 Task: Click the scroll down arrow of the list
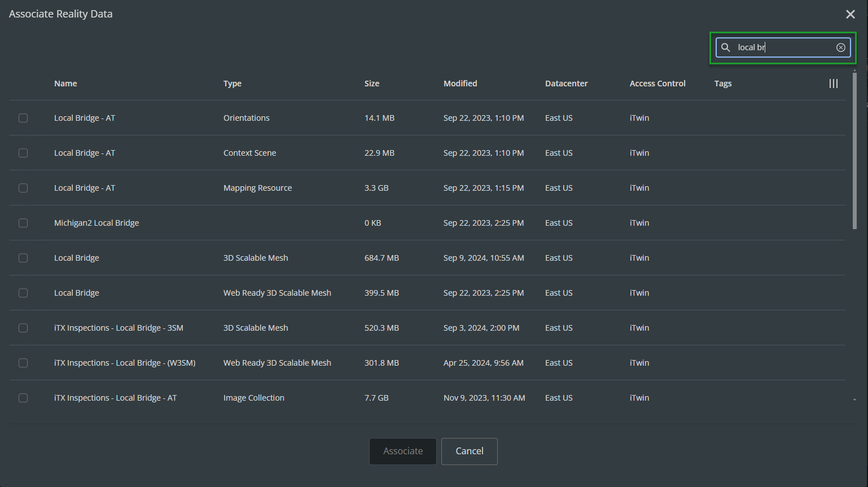tap(854, 400)
